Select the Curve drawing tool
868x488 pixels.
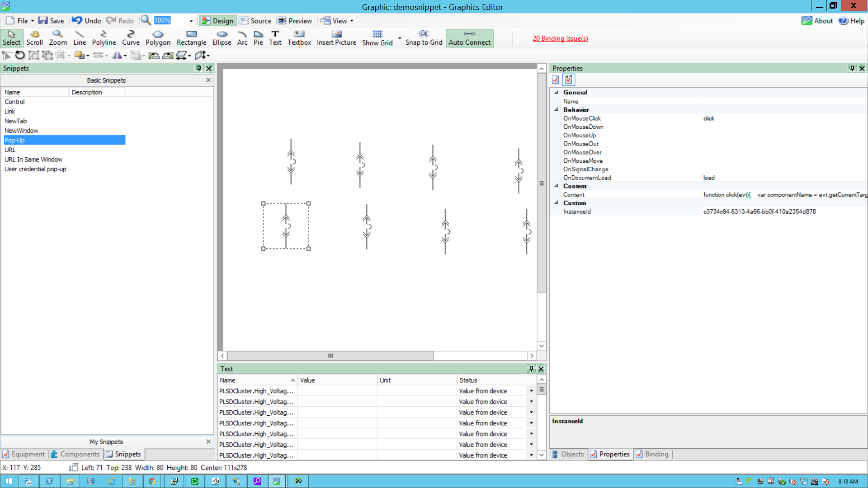coord(131,38)
